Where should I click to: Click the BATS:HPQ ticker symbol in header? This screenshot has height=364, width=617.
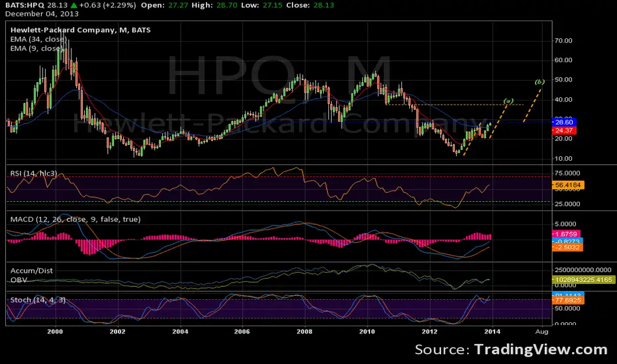[x=24, y=5]
